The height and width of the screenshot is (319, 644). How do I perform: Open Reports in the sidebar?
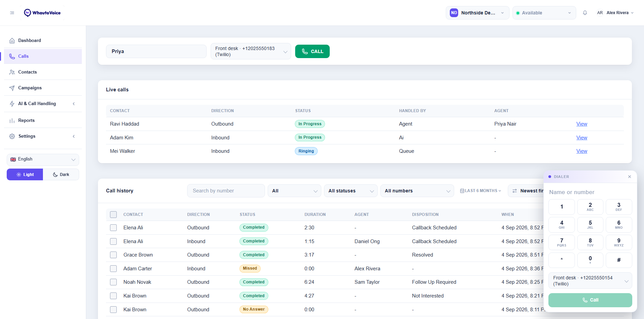(x=43, y=121)
